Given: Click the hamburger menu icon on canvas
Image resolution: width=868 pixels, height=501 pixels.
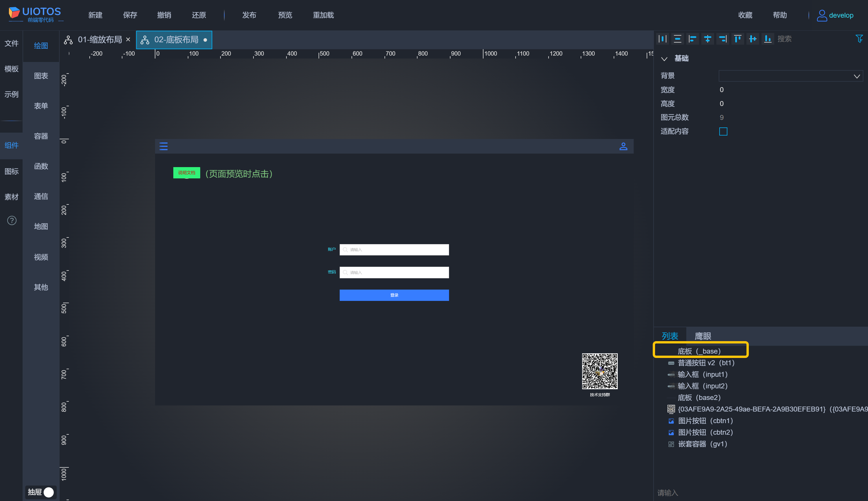Looking at the screenshot, I should pyautogui.click(x=164, y=147).
